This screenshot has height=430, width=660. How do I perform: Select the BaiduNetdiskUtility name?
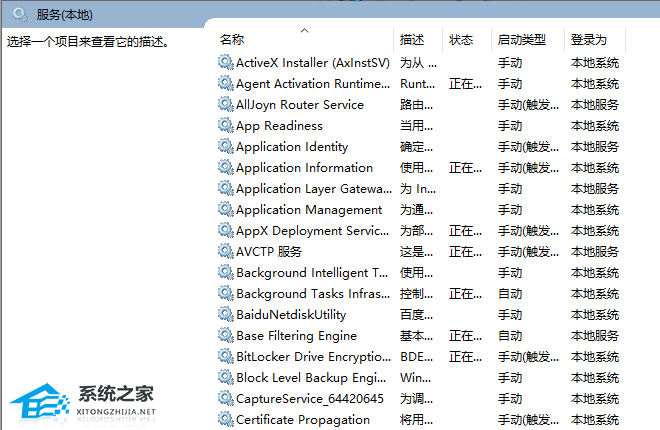click(x=291, y=315)
